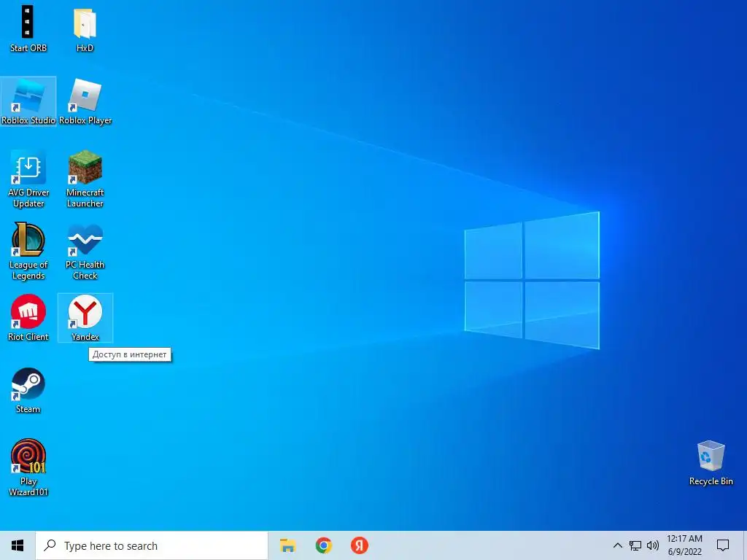The width and height of the screenshot is (747, 560).
Task: Click the Show desktop sliver
Action: pos(745,545)
